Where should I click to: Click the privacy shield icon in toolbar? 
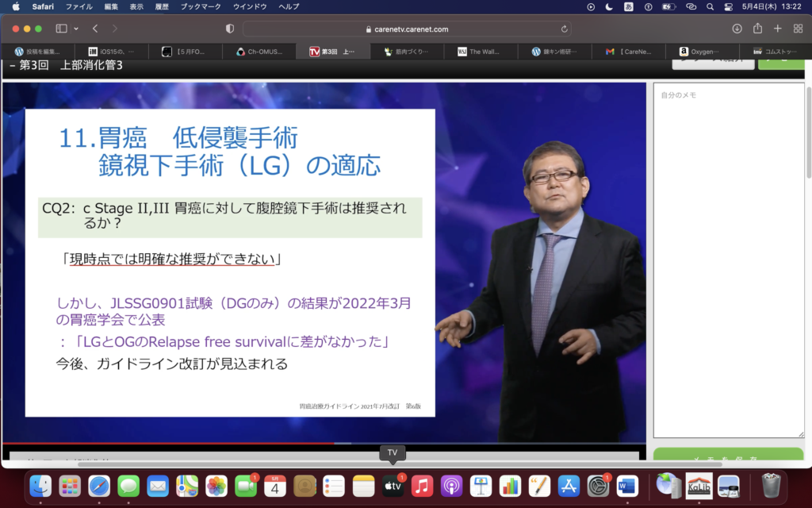[x=230, y=29]
